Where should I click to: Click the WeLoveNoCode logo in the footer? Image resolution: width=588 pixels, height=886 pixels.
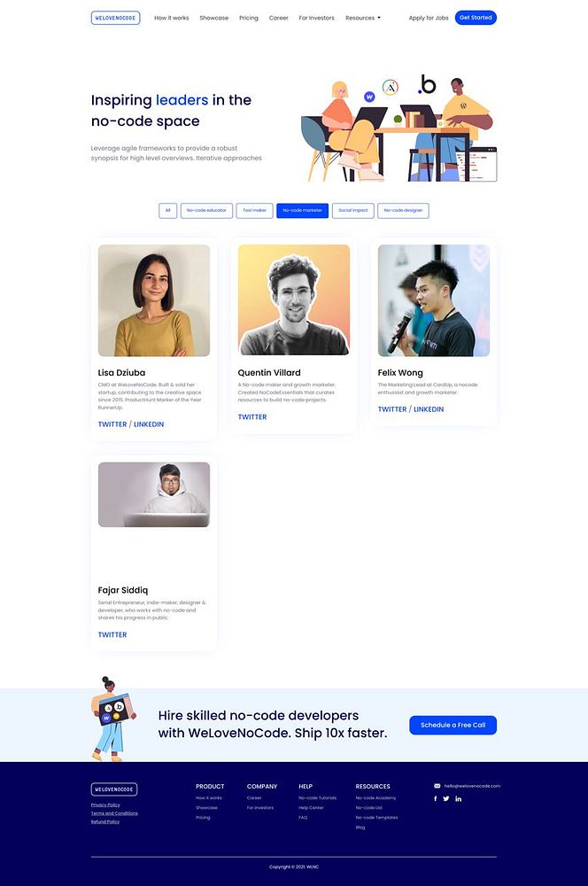point(114,789)
